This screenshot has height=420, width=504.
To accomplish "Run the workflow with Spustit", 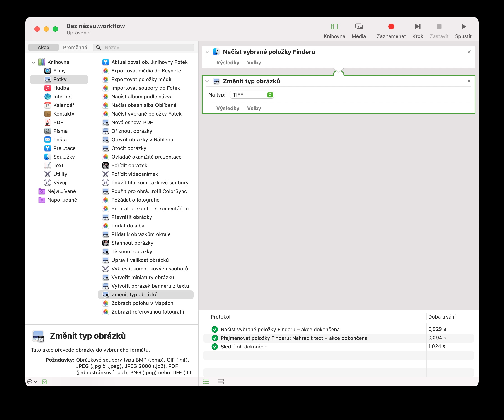I will pyautogui.click(x=463, y=27).
